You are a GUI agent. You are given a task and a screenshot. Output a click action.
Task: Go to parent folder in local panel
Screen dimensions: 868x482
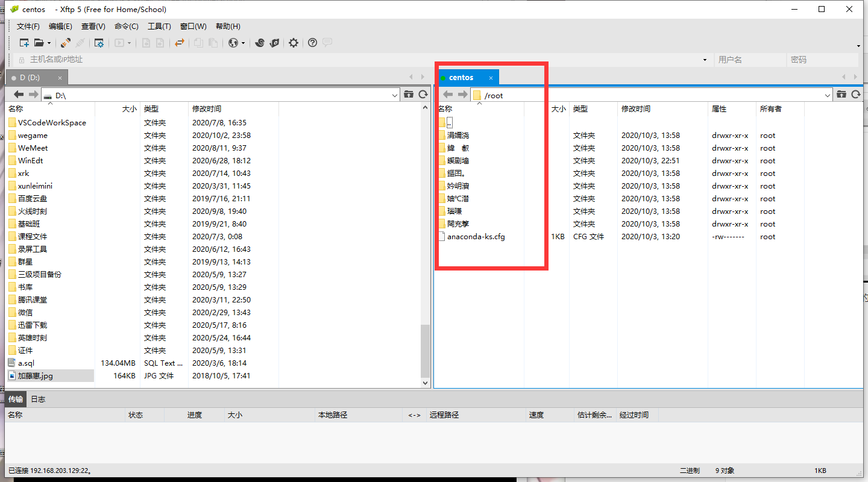coord(409,95)
